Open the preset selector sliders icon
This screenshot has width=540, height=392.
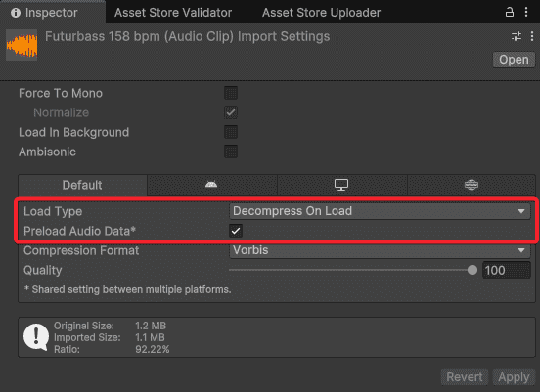516,36
